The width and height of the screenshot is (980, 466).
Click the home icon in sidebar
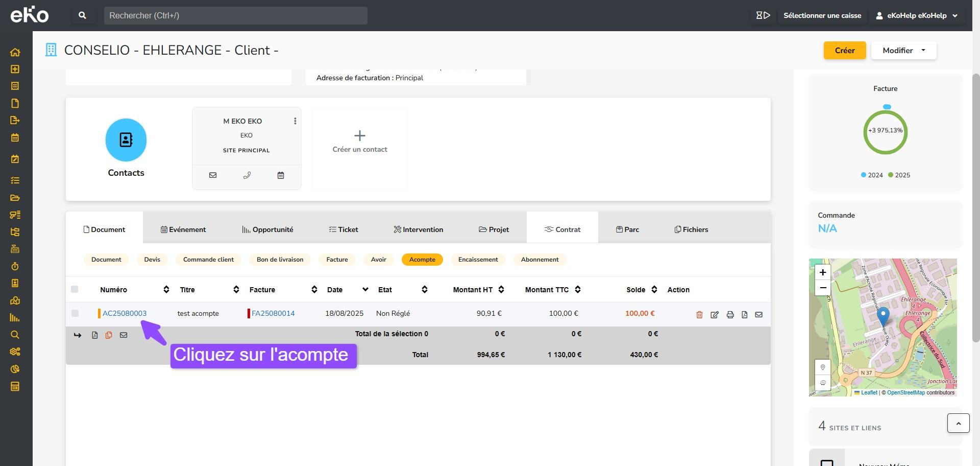coord(15,52)
